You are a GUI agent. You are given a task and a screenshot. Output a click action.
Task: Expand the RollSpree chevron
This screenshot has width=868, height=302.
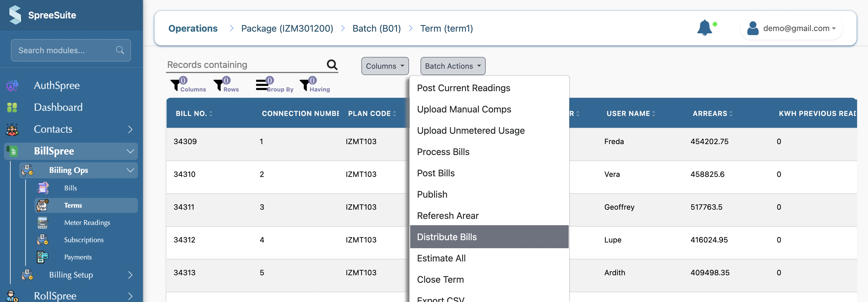coord(130,296)
